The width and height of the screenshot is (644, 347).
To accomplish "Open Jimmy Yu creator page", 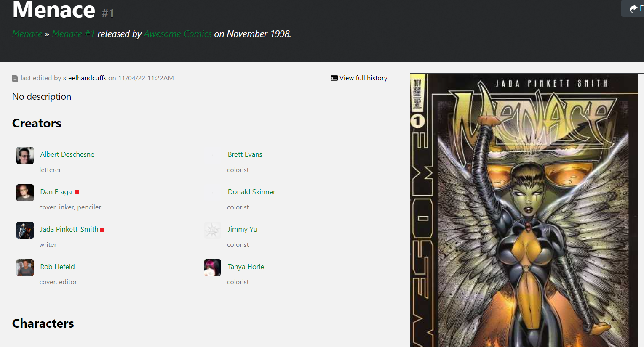I will [243, 229].
